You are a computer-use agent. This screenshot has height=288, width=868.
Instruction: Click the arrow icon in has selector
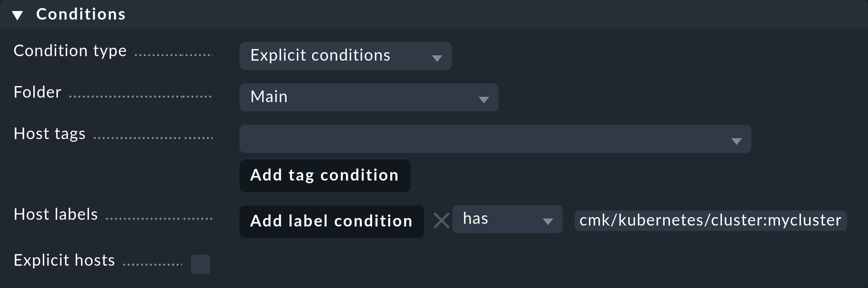[549, 220]
